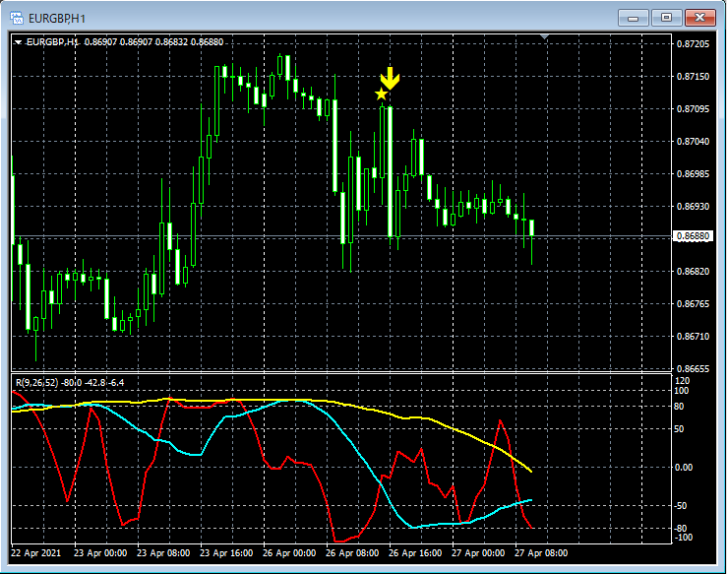728x574 pixels.
Task: Click the 27 Apr 08:00 time label
Action: coord(541,553)
